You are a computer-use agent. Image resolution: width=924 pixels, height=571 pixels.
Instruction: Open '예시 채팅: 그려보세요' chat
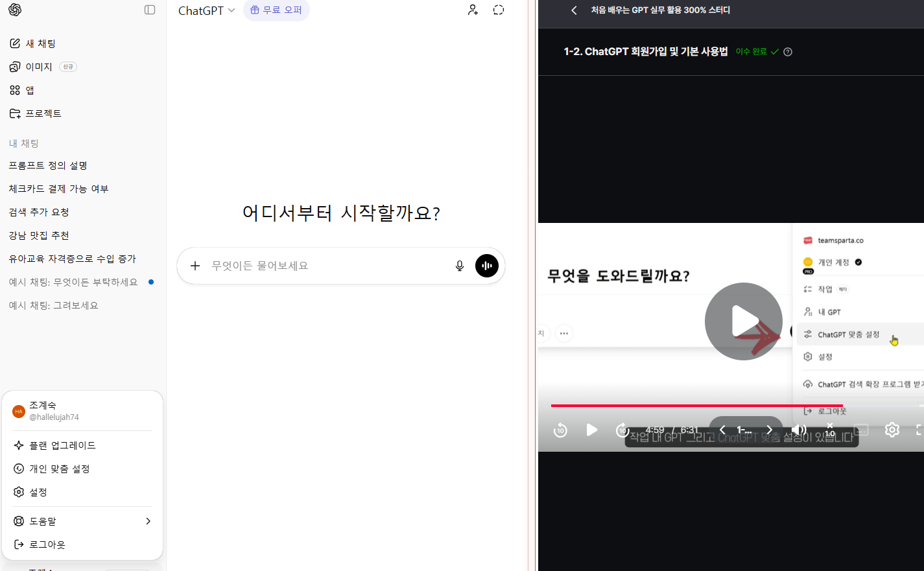coord(53,305)
